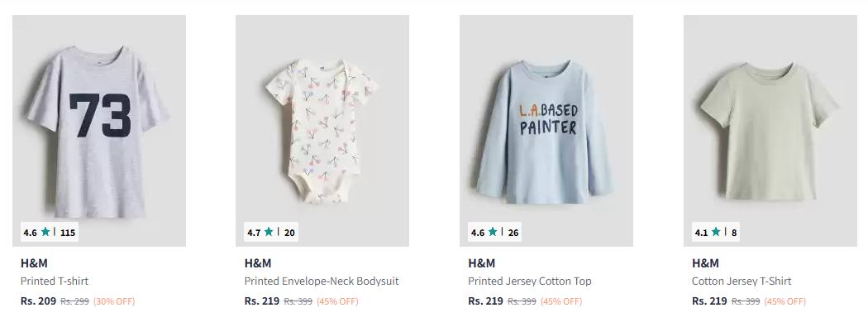Screen dimensions: 868x327
Task: Click the Rs. 209 price
Action: tap(38, 301)
